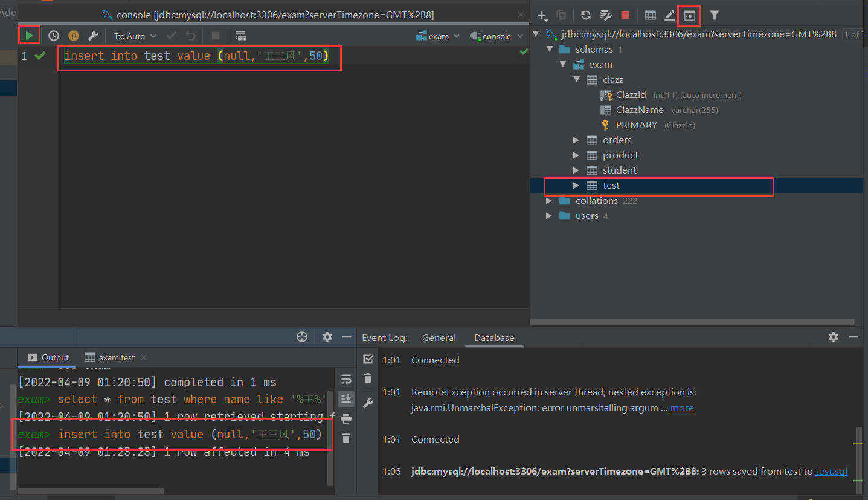Collapse the schemas folder
Screen dimensions: 868x500
pos(549,49)
